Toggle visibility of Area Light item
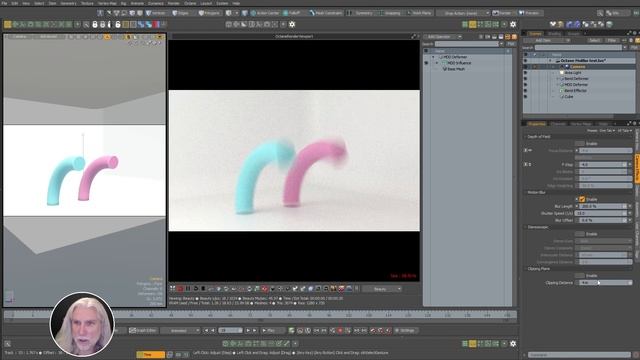 coord(525,73)
